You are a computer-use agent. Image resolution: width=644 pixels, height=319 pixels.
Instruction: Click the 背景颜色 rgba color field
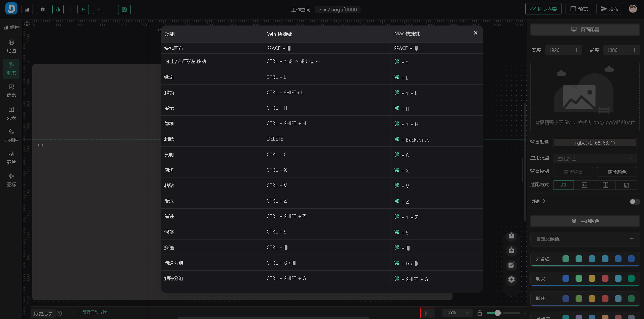click(595, 143)
